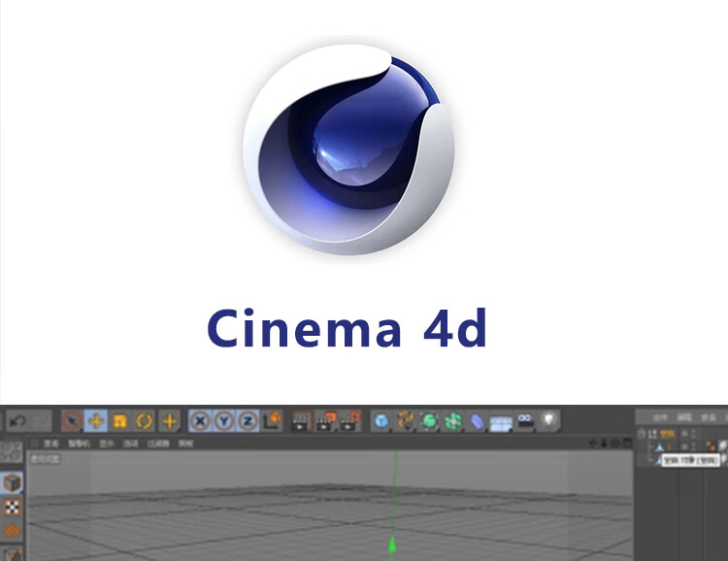
Task: Open the viewport 显示 menu
Action: [105, 443]
